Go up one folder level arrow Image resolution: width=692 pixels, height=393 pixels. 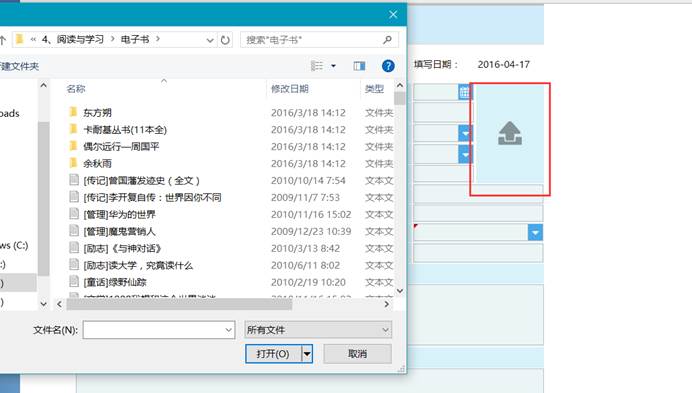[3, 40]
